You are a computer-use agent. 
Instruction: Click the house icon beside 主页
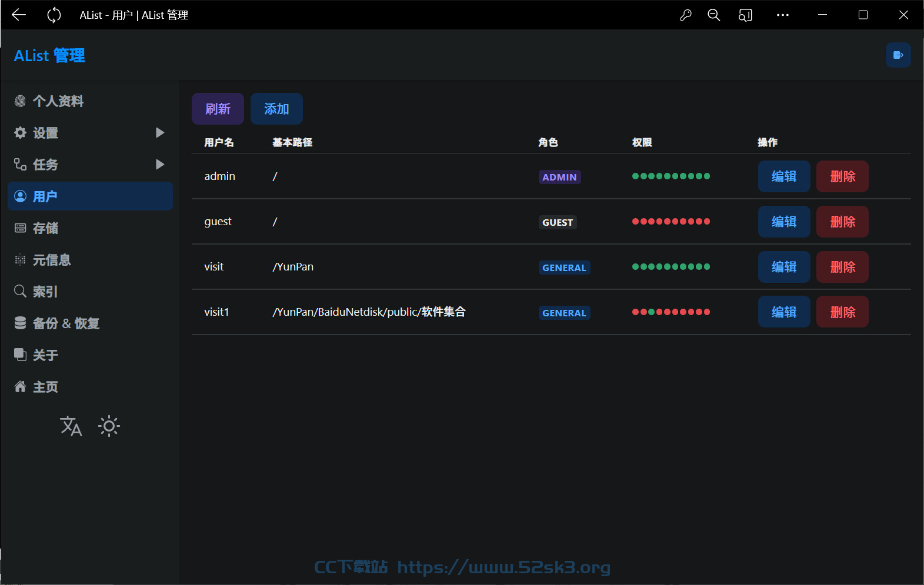[20, 387]
